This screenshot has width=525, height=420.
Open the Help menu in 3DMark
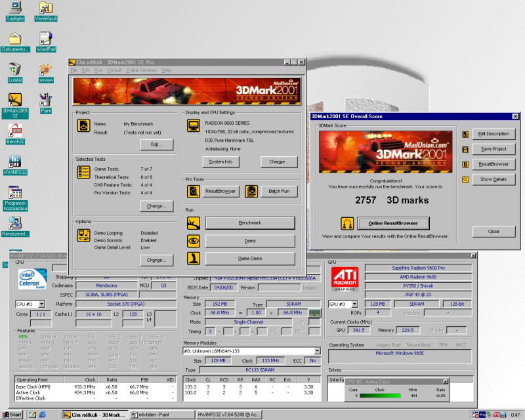(x=166, y=70)
